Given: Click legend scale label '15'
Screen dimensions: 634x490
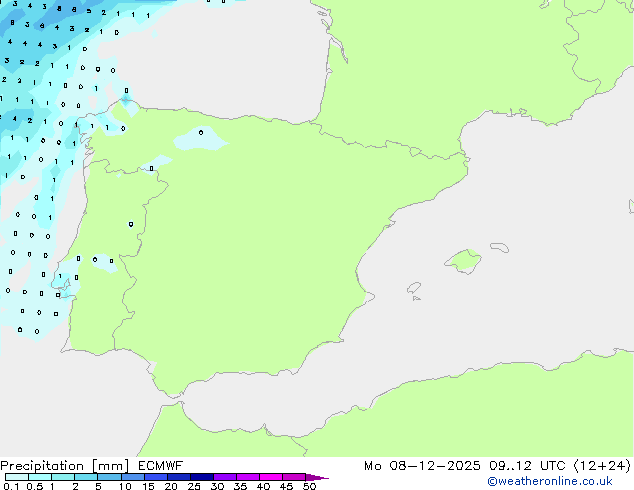Looking at the screenshot, I should [x=148, y=486].
